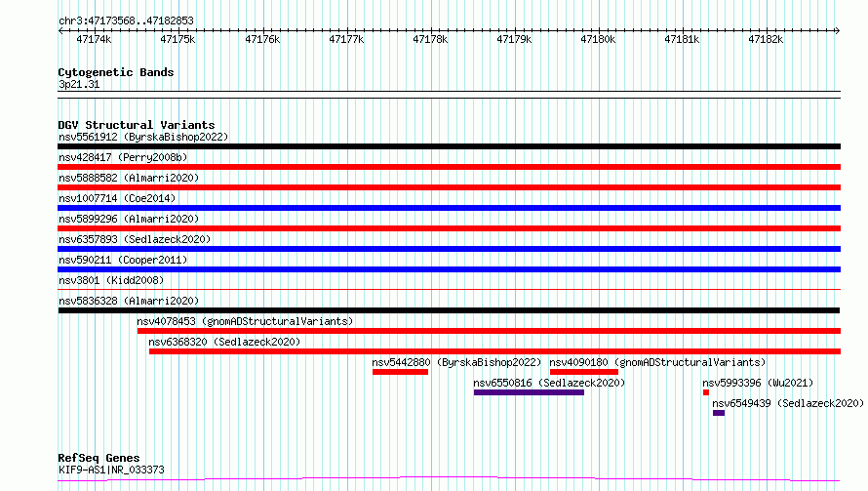Viewport: 868px width, 491px height.
Task: Select the nsv6357893 (Sedlazeck2020) label
Action: click(135, 239)
